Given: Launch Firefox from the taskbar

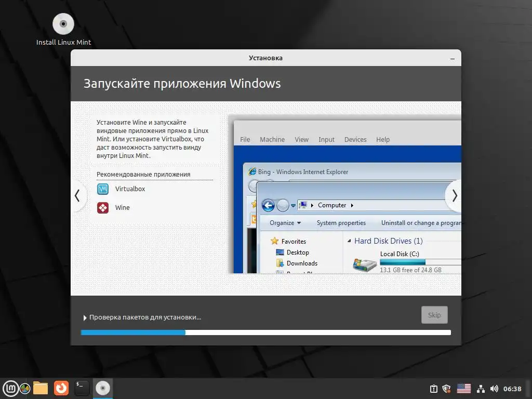Looking at the screenshot, I should [x=61, y=388].
